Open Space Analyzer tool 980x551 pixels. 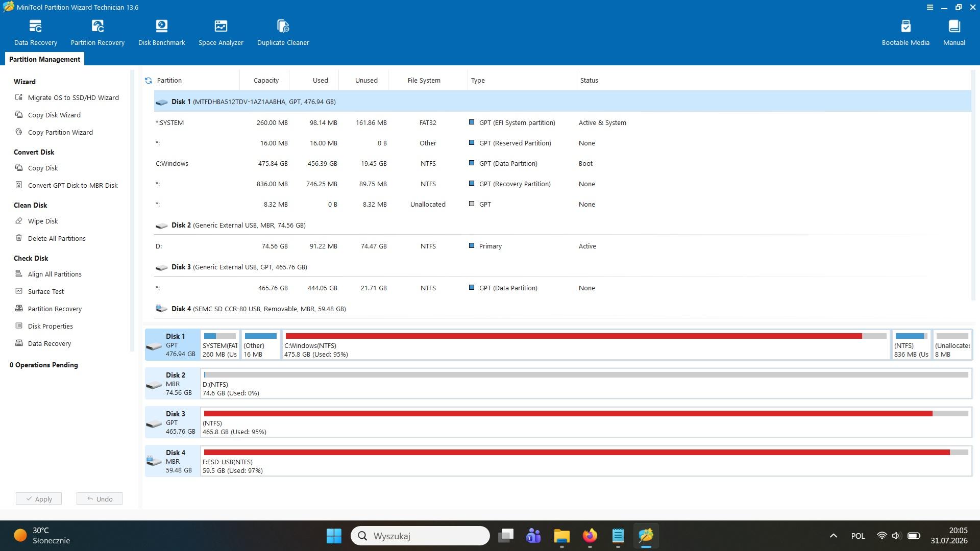click(220, 33)
